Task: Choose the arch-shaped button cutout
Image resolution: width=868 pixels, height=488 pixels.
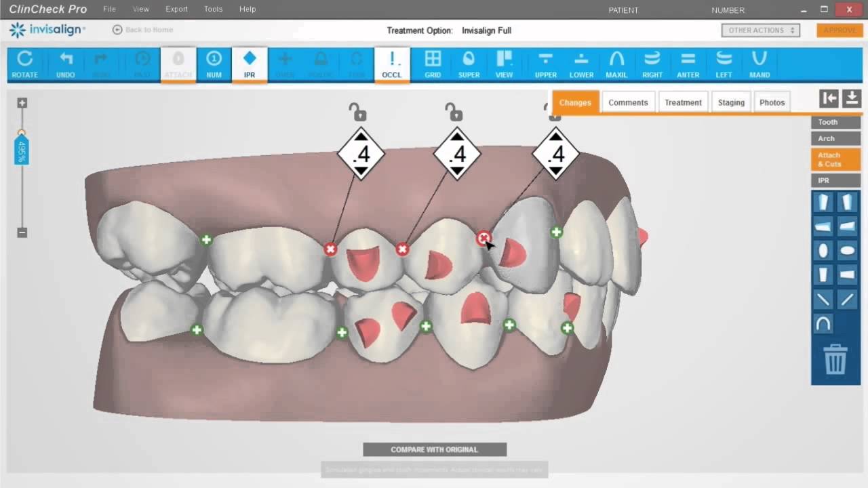Action: (823, 324)
